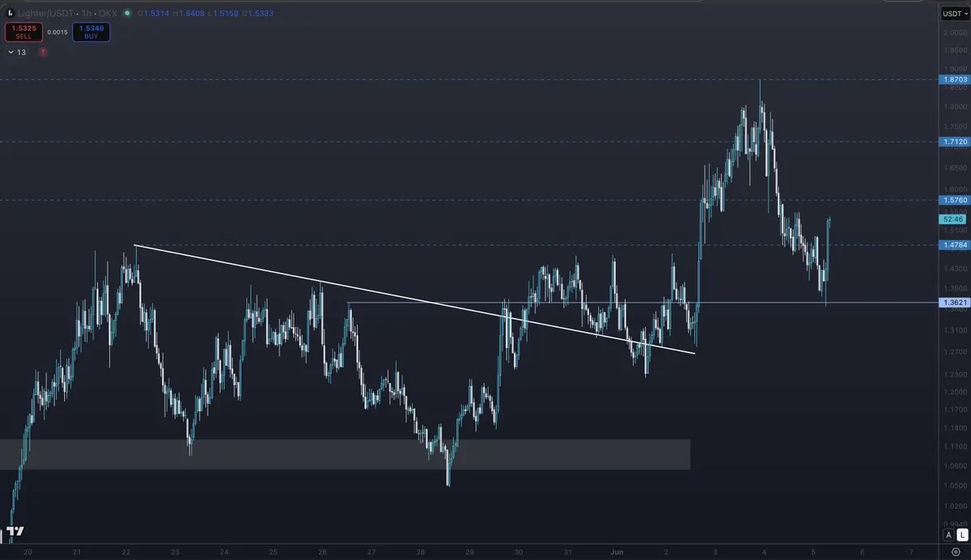Select the 1.7120 price level label
The image size is (971, 560).
coord(954,142)
